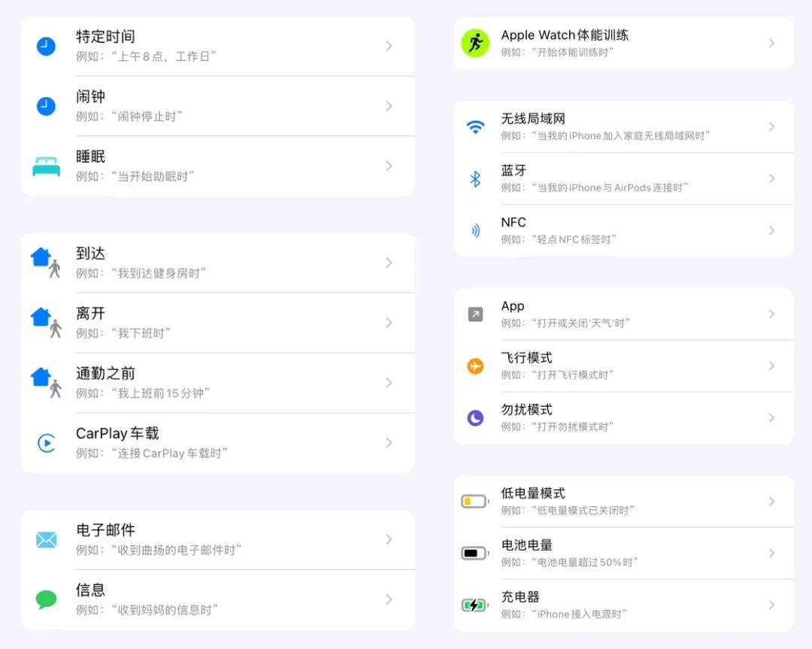Click the green charger battery icon
The width and height of the screenshot is (812, 649).
(x=474, y=605)
